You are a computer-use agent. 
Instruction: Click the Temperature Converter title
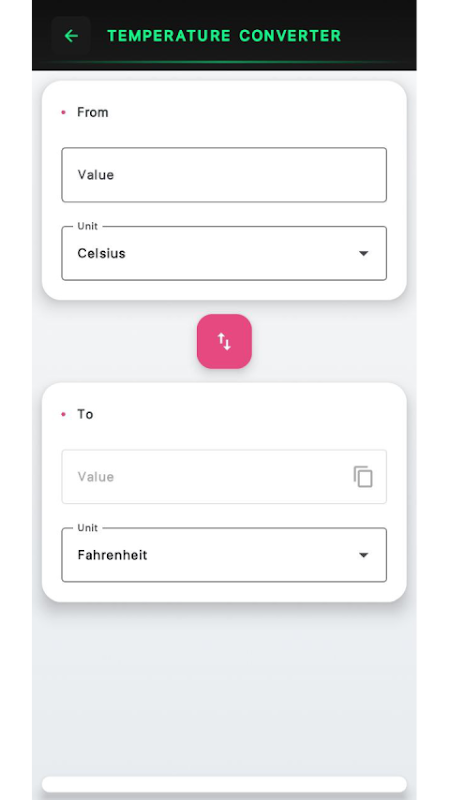coord(224,36)
